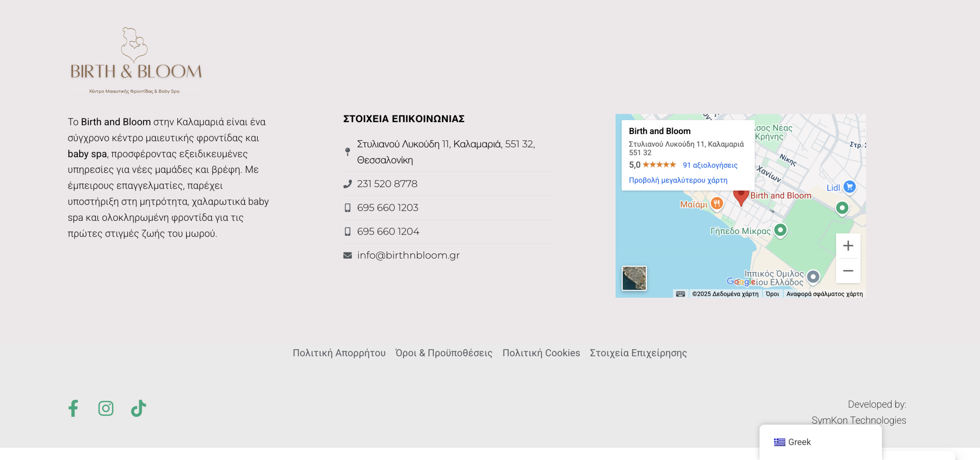980x460 pixels.
Task: Open the TikTok social icon
Action: [x=139, y=408]
